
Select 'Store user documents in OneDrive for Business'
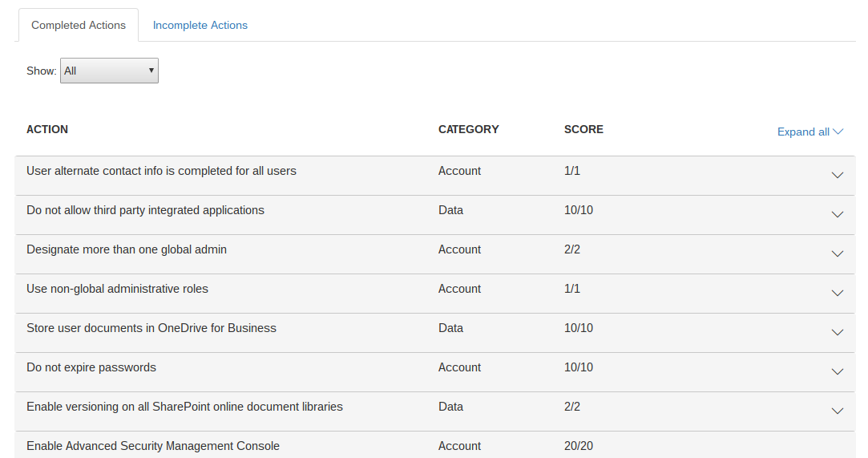[x=151, y=328]
